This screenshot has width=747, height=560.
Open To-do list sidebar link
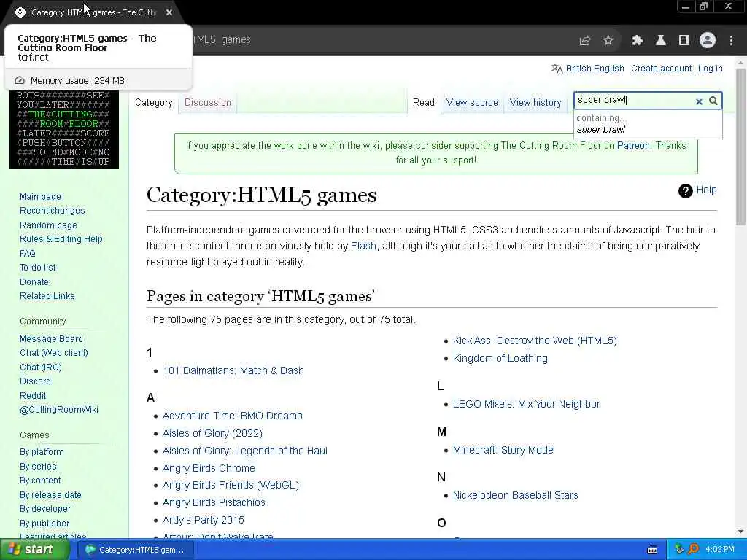[x=38, y=268]
